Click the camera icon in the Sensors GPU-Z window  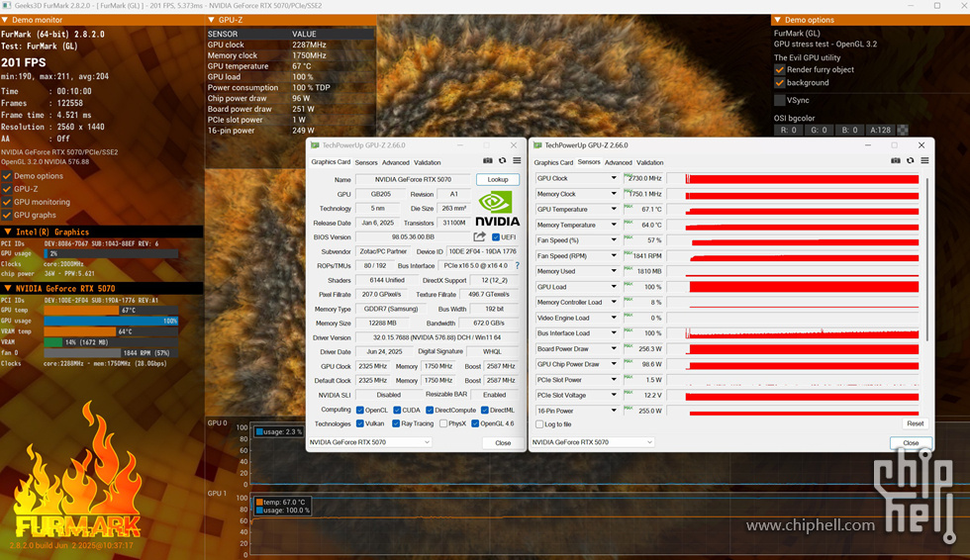[x=895, y=160]
